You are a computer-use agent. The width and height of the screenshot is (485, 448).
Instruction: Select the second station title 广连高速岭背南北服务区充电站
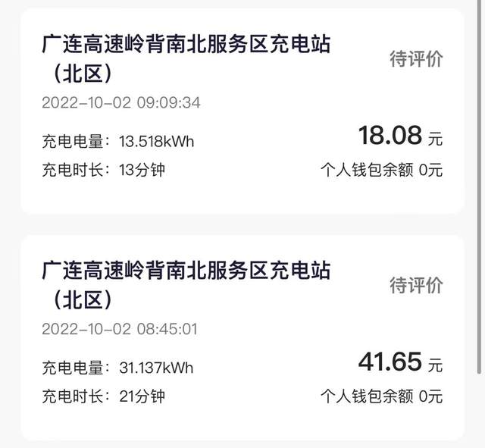coord(186,271)
